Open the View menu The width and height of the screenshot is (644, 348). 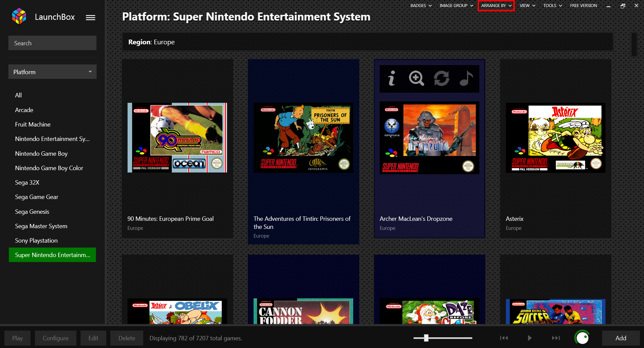point(527,5)
